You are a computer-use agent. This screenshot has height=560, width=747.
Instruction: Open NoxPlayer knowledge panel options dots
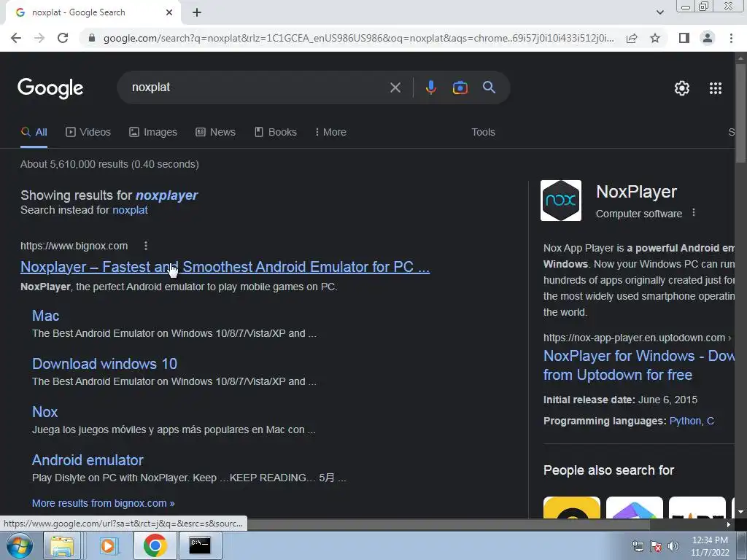(x=694, y=213)
